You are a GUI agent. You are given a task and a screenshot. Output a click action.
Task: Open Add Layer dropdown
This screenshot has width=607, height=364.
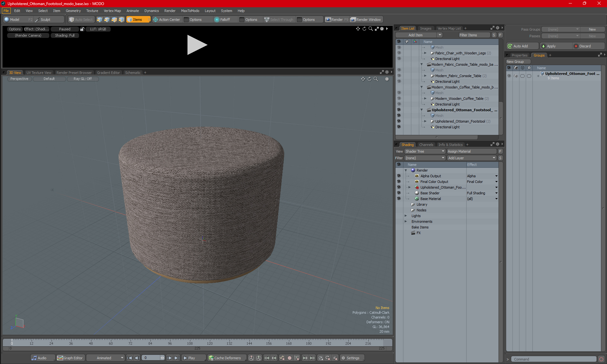pyautogui.click(x=472, y=158)
